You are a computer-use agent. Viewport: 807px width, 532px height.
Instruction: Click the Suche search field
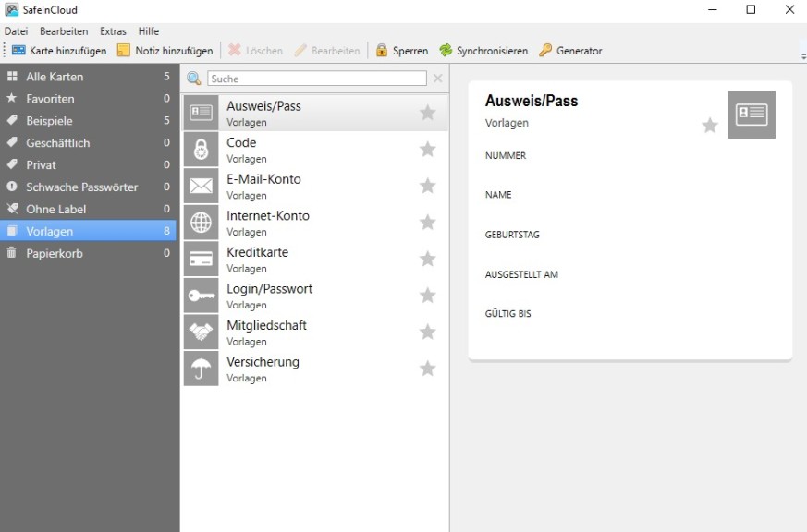tap(316, 79)
